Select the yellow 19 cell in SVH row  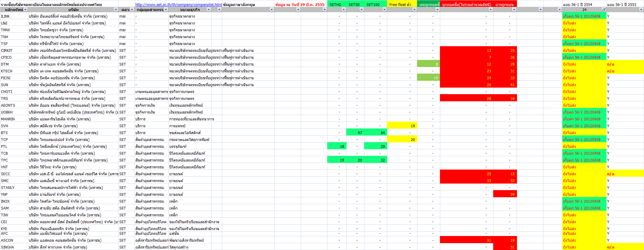click(402, 126)
